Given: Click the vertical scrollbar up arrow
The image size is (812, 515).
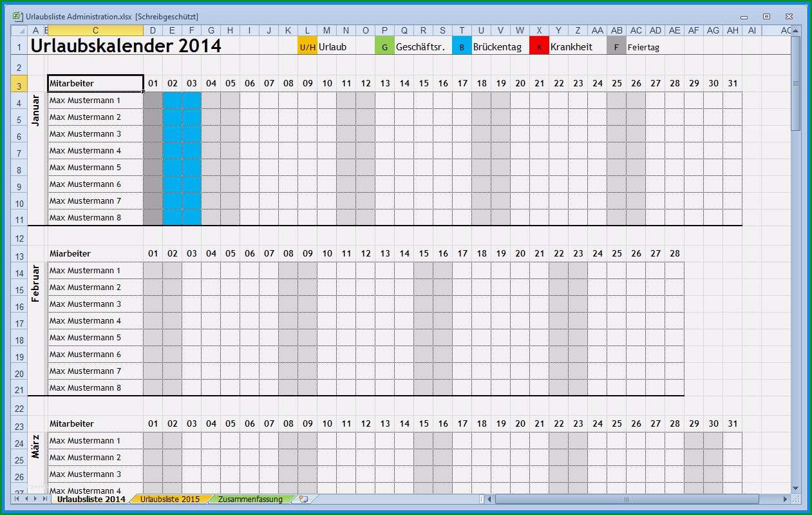Looking at the screenshot, I should [x=796, y=30].
